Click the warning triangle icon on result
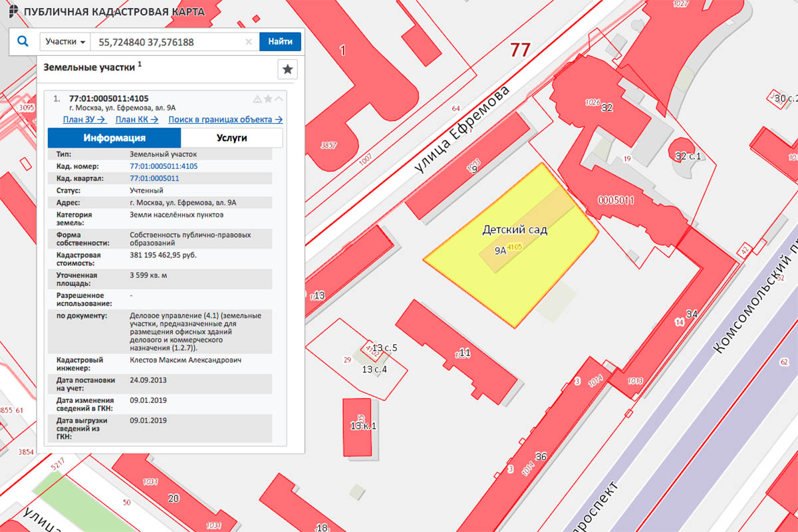The width and height of the screenshot is (798, 532). coord(257,99)
